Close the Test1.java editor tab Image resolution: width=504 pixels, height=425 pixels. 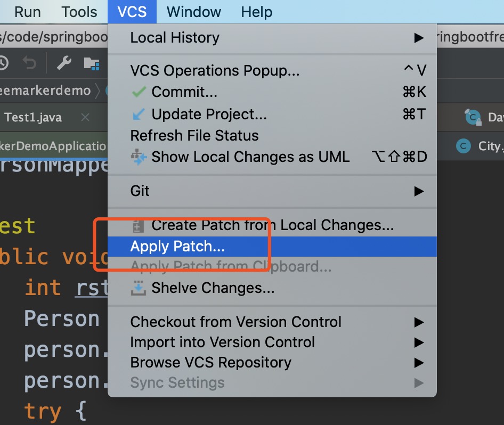point(85,118)
